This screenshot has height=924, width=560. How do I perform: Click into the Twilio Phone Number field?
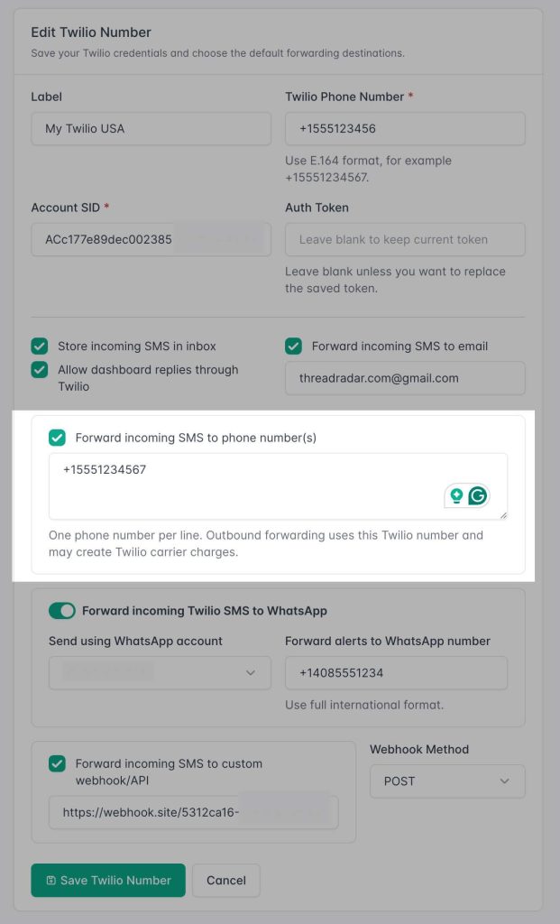[x=405, y=128]
